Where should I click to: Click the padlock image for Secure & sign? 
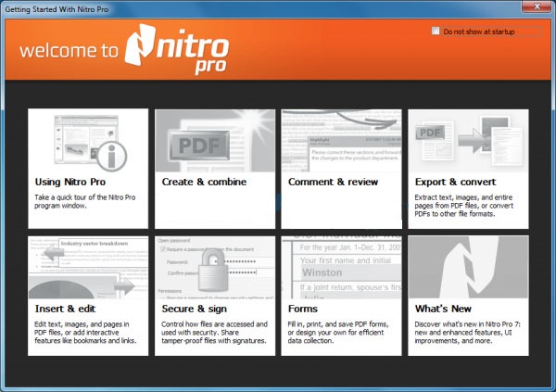click(215, 268)
